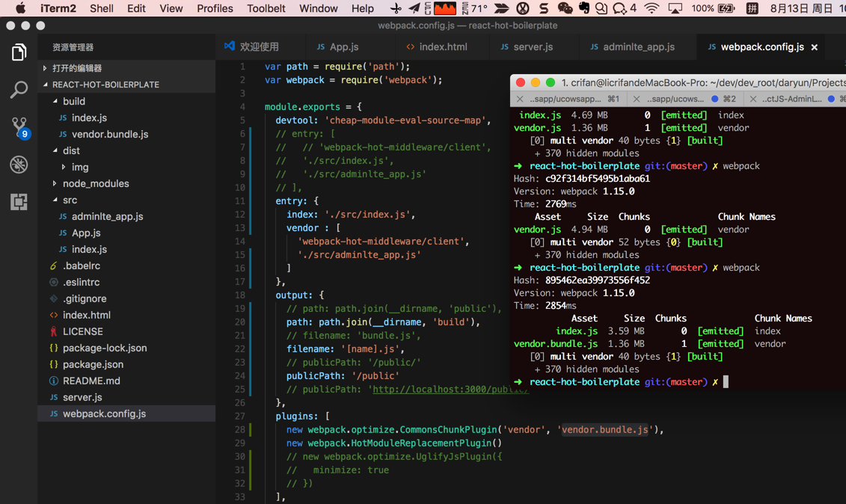Open the Extensions view icon
The width and height of the screenshot is (846, 504).
click(x=19, y=202)
